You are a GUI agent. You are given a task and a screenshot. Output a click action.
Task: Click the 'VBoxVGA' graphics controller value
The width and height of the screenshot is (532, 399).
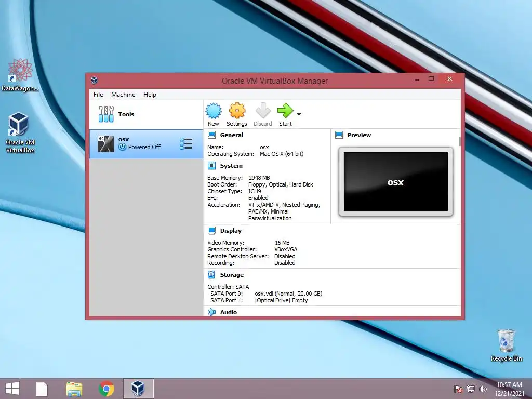tap(286, 249)
